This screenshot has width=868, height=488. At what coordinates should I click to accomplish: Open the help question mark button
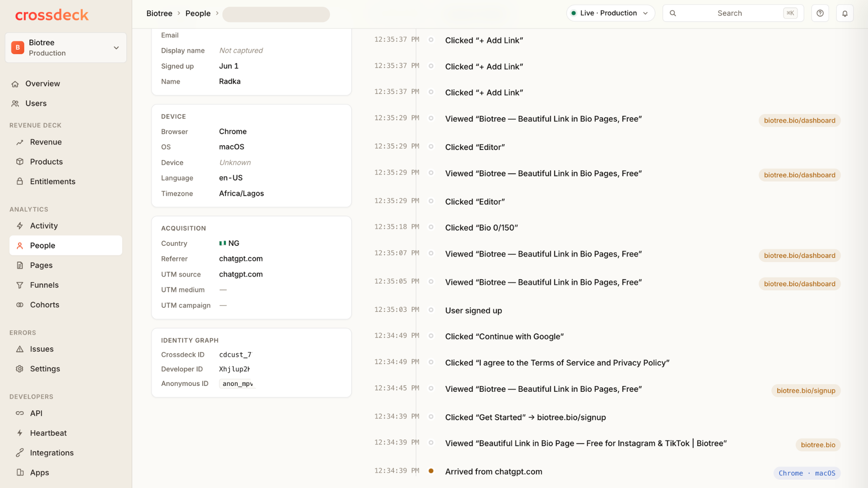click(x=820, y=13)
